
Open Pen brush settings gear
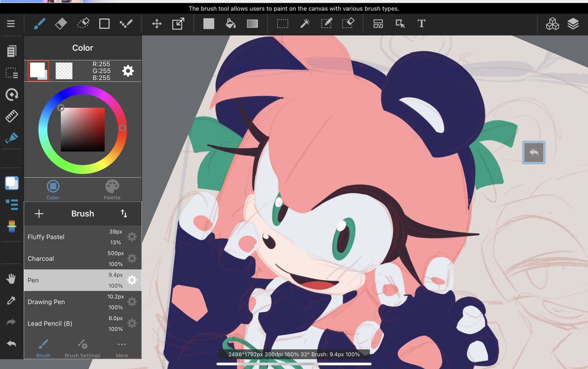tap(132, 280)
